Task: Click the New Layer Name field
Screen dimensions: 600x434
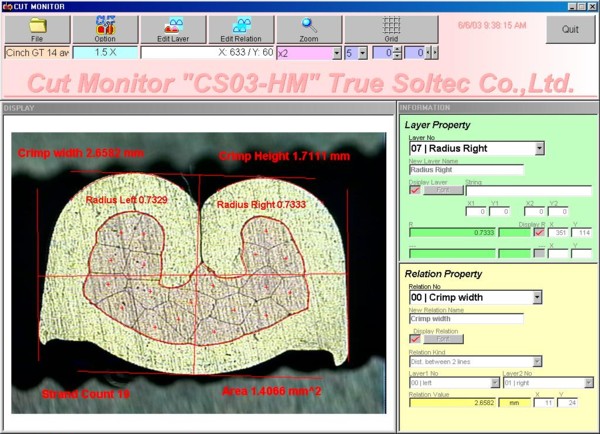Action: click(x=466, y=170)
